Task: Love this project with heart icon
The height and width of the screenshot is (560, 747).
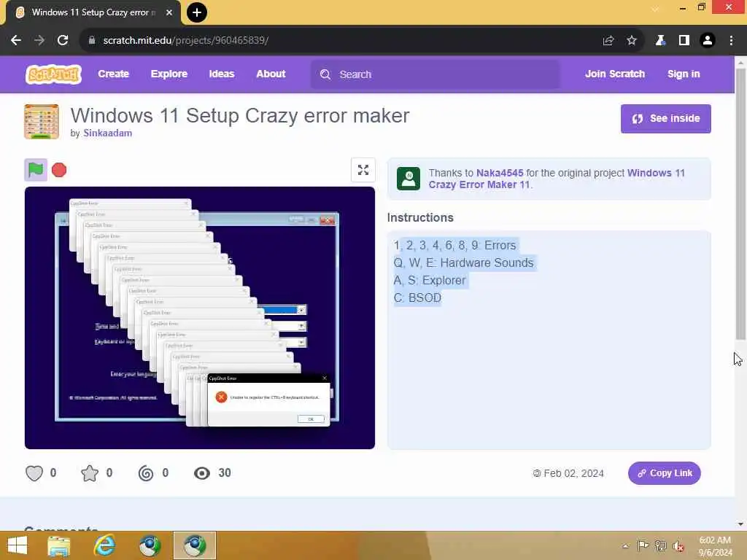Action: (x=34, y=472)
